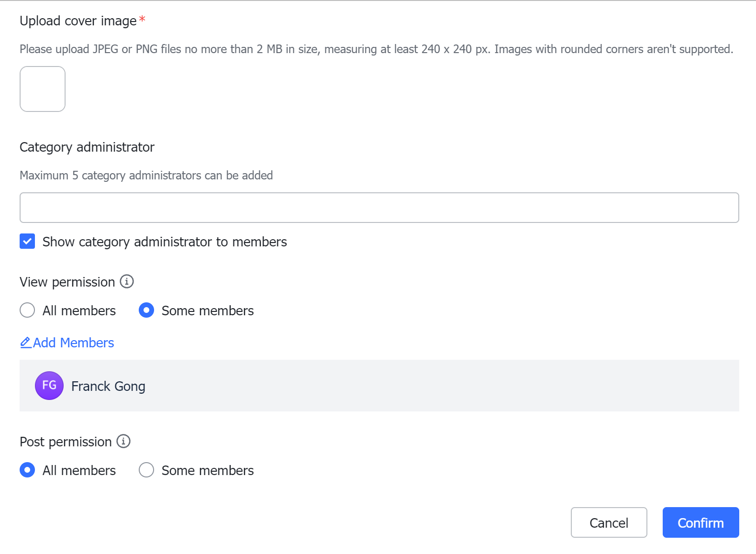This screenshot has height=554, width=756.
Task: Open the Add Members link
Action: tap(67, 343)
